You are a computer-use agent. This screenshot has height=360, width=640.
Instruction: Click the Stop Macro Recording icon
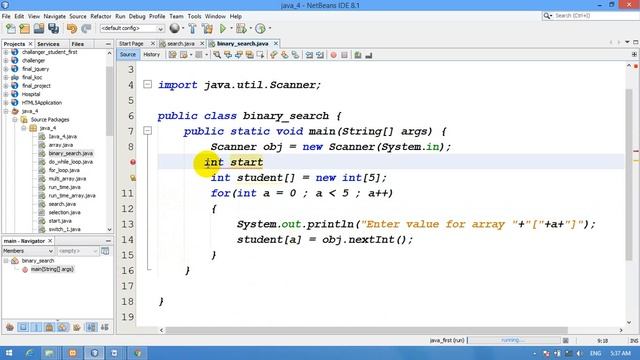[x=344, y=55]
